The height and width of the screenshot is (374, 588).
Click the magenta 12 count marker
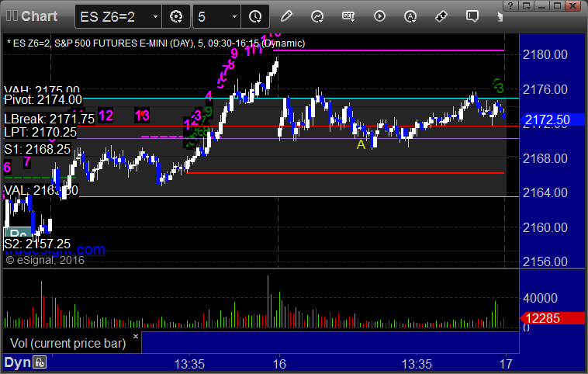pos(105,116)
